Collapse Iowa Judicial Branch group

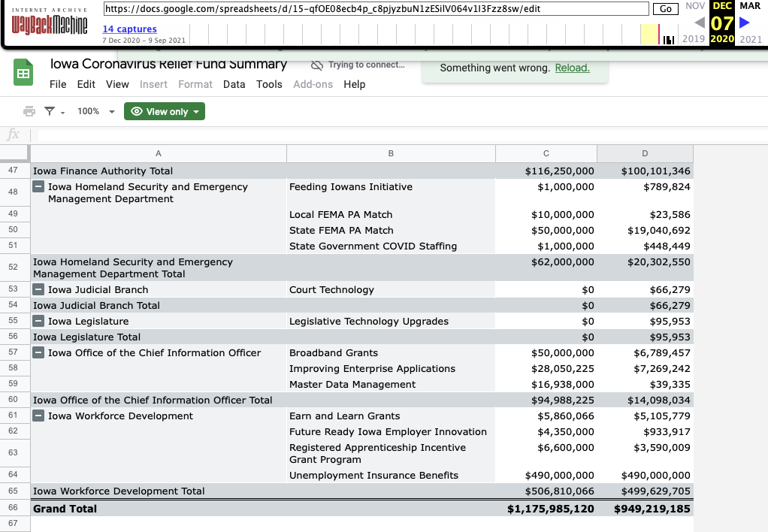pyautogui.click(x=38, y=289)
